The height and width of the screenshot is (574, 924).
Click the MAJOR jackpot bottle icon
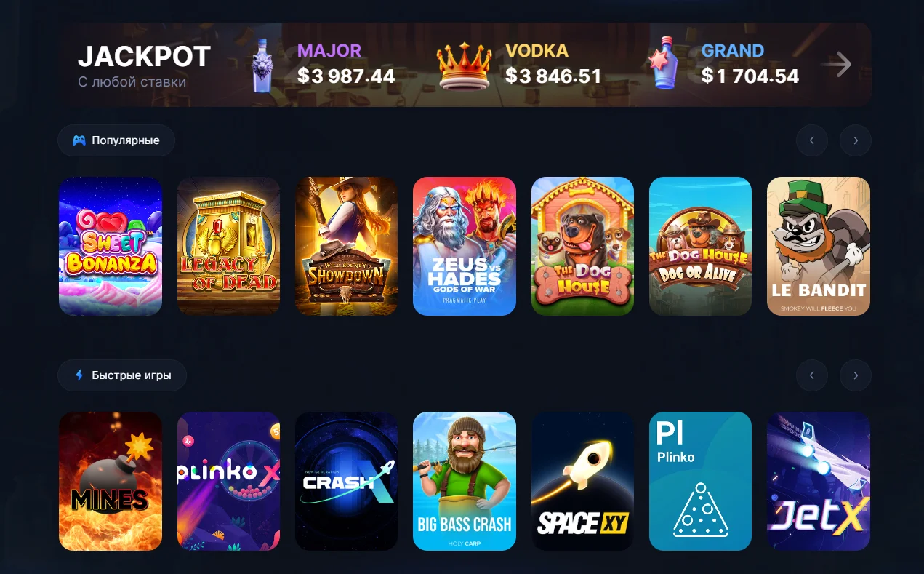click(x=262, y=65)
